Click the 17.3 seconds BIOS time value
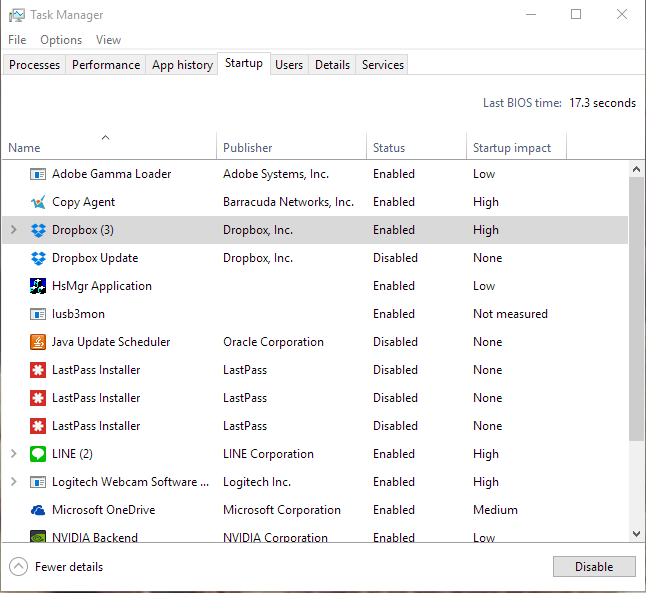The image size is (646, 593). [602, 103]
